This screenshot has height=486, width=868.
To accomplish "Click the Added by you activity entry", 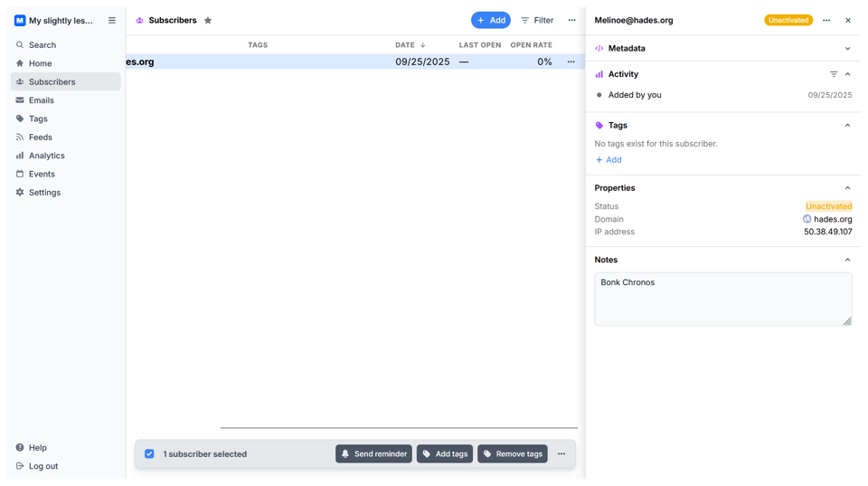I will [723, 95].
